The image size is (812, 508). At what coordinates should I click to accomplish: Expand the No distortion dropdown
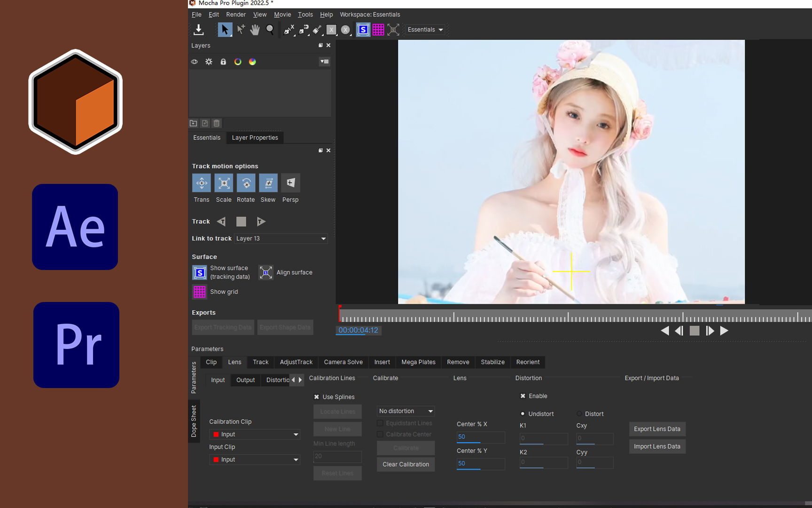406,411
